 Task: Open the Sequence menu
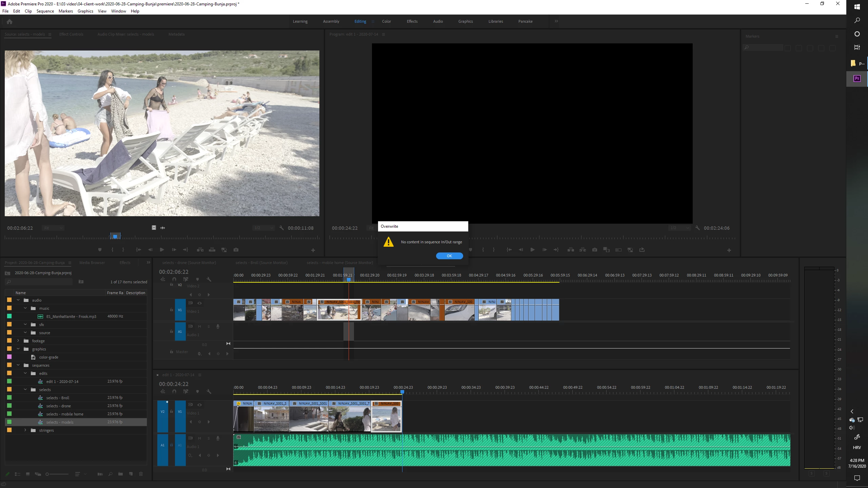tap(45, 11)
